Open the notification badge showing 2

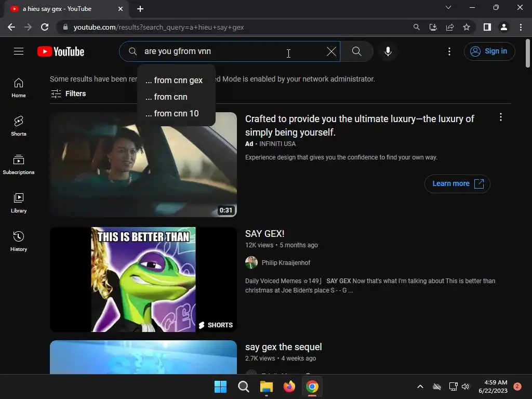pyautogui.click(x=517, y=387)
